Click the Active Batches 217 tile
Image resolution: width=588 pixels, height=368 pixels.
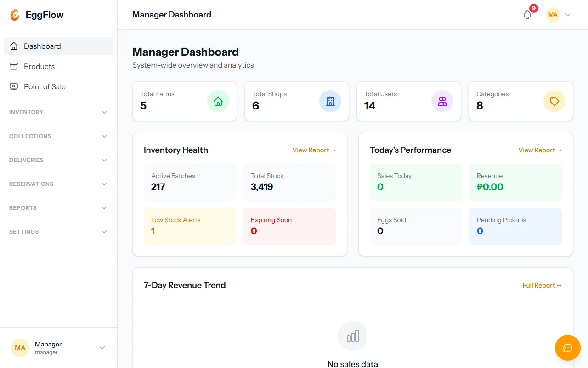pyautogui.click(x=190, y=182)
